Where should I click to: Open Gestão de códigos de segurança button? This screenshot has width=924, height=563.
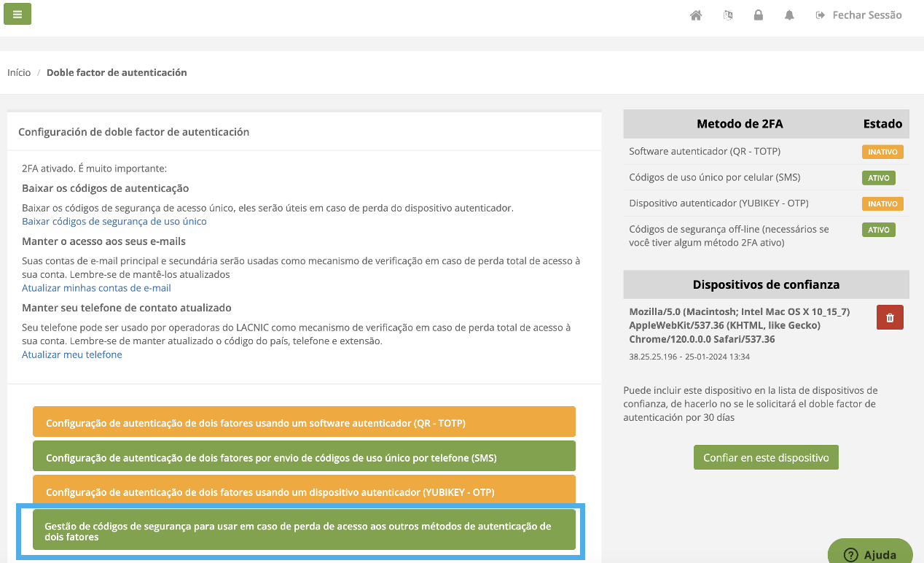(304, 530)
